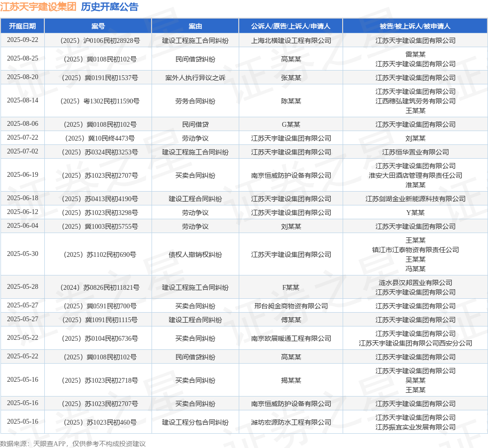Image resolution: width=488 pixels, height=448 pixels.
Task: Select defendant "雷某某"
Action: pyautogui.click(x=416, y=54)
